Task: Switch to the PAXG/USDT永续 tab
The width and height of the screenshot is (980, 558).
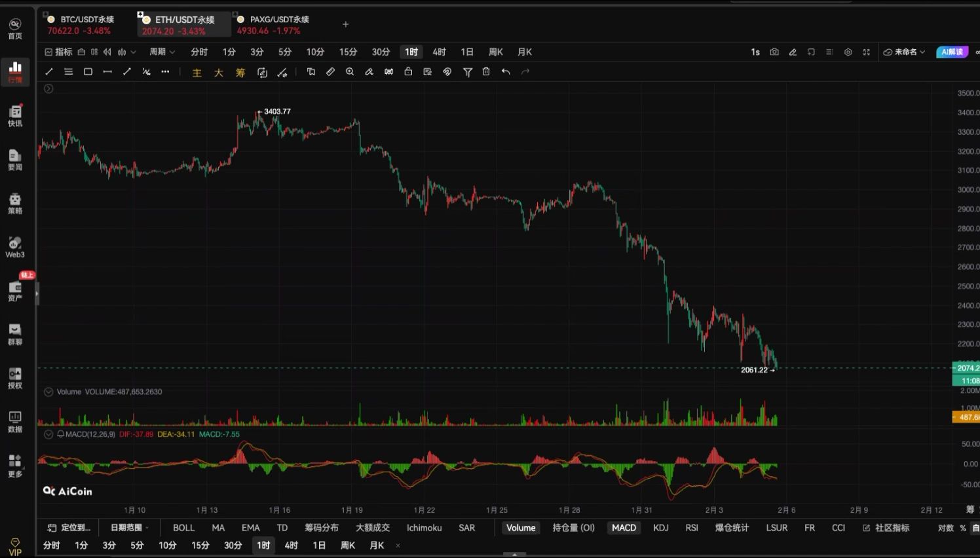Action: coord(274,25)
